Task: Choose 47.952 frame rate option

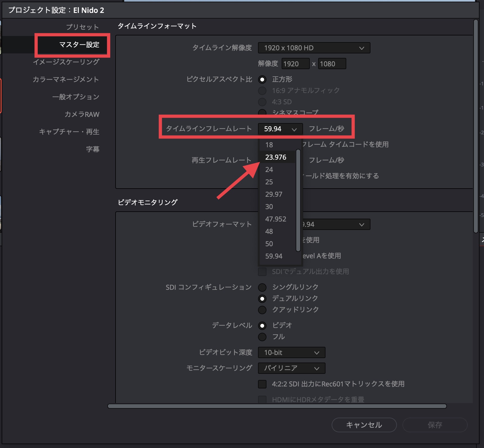Action: click(x=277, y=219)
